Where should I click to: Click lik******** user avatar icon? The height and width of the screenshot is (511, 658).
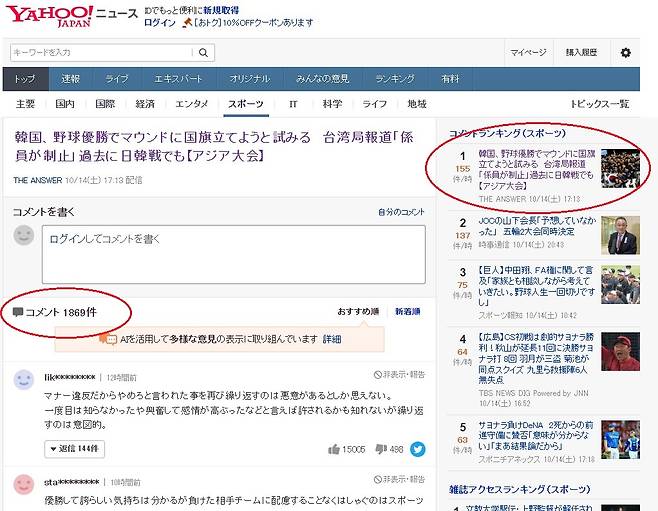point(24,380)
